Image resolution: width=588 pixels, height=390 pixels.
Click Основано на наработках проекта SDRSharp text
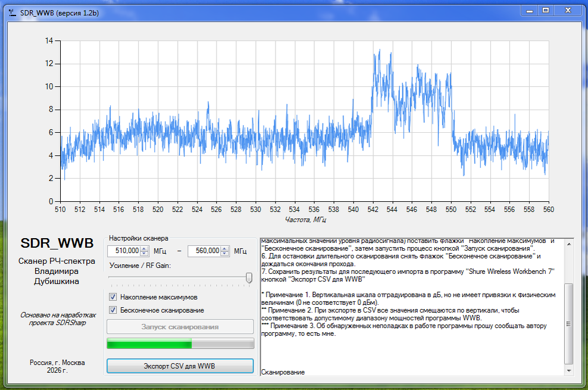[58, 319]
